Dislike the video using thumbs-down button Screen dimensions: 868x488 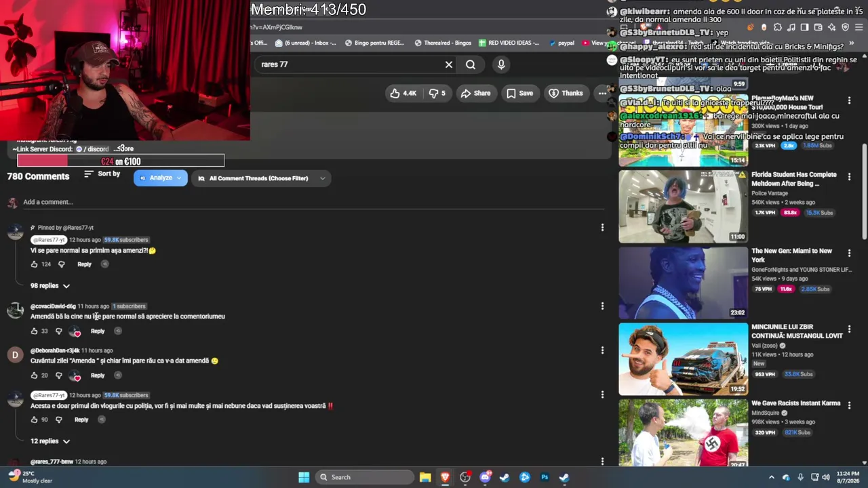437,94
